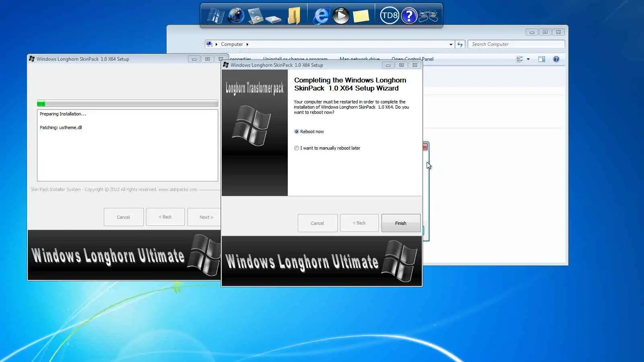Expand the arrow after Computer in the breadcrumb
Screen dimensions: 644x362
click(247, 44)
